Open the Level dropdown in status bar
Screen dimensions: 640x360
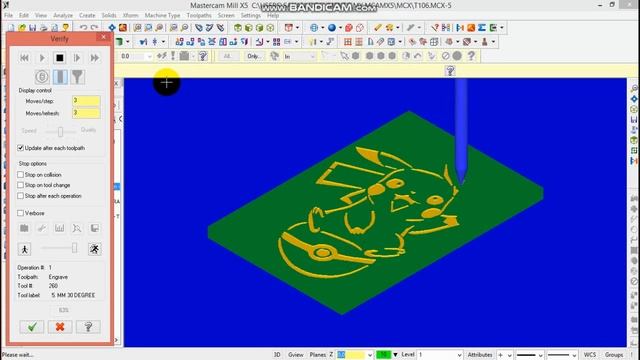pos(459,355)
